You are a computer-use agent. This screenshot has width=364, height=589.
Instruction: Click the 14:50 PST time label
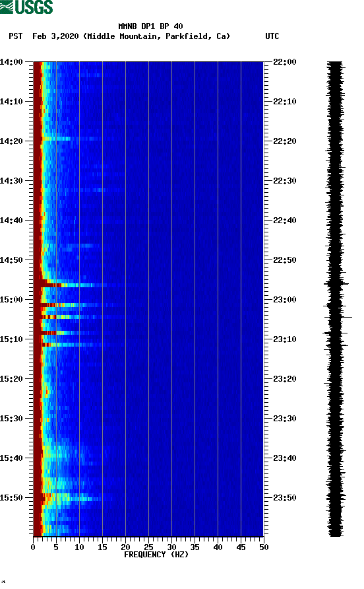click(11, 260)
